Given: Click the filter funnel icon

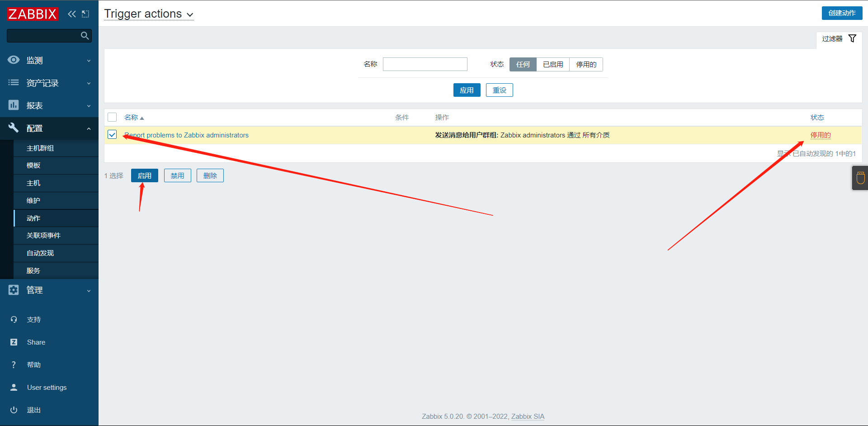Looking at the screenshot, I should (852, 38).
